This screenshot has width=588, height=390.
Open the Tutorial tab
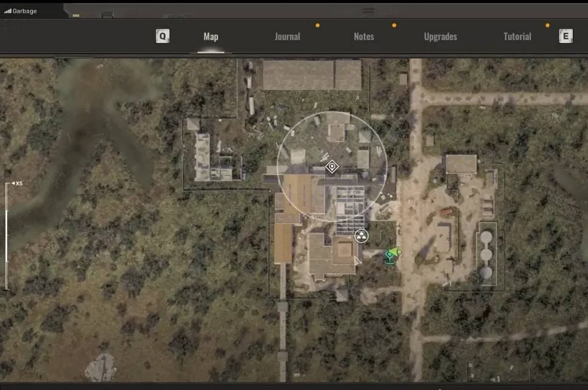[x=517, y=37]
